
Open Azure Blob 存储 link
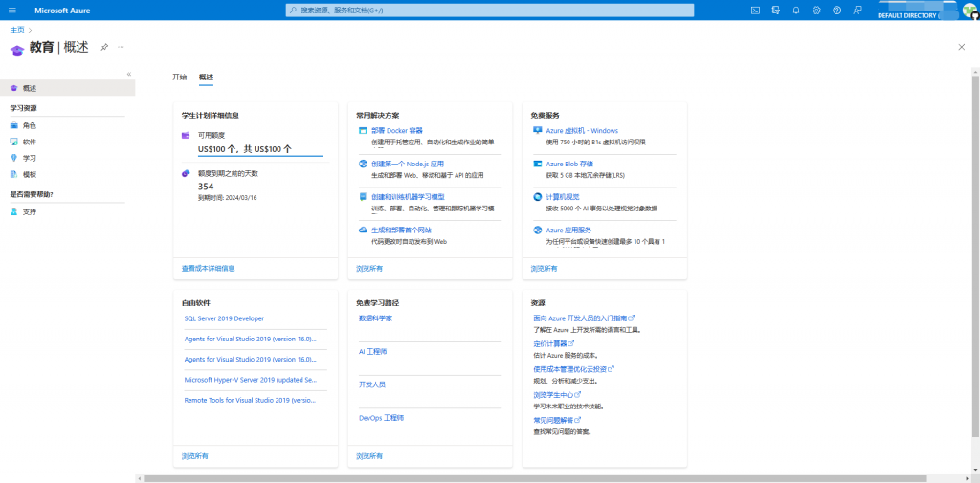point(569,164)
